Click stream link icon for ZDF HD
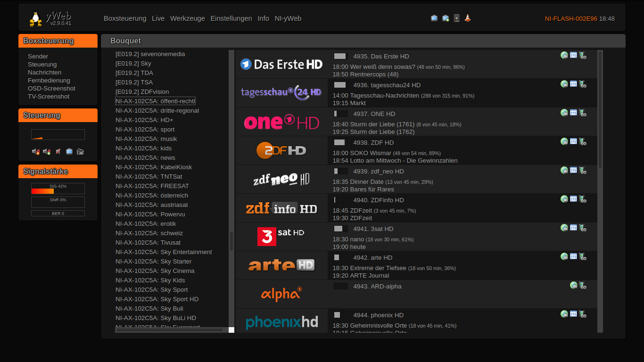The image size is (644, 362). point(583,141)
